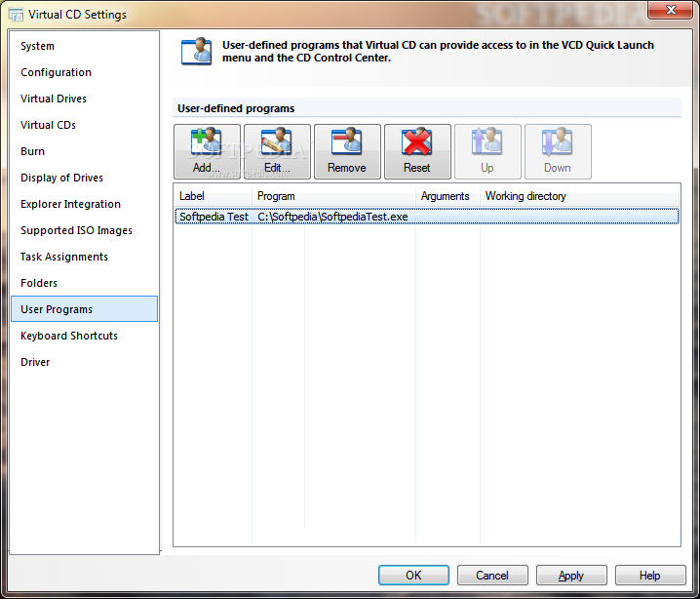
Task: Move program Down in the list
Action: 558,152
